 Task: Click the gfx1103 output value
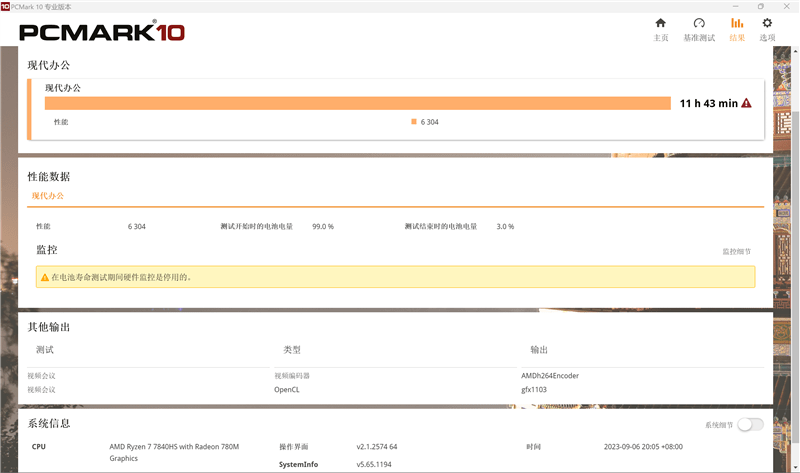pyautogui.click(x=534, y=389)
